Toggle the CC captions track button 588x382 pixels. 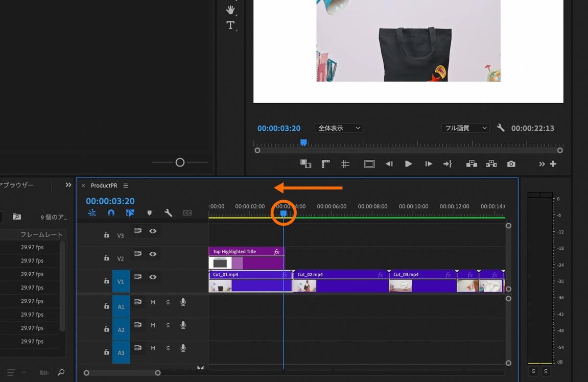[187, 213]
